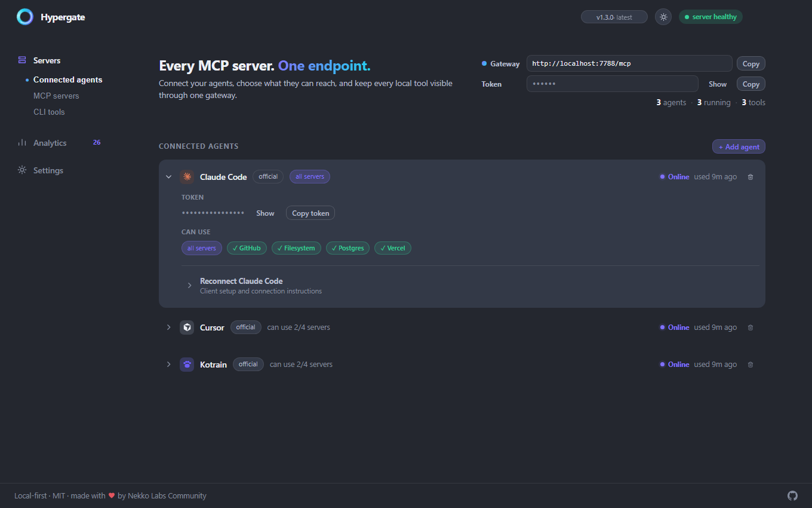Copy the gateway Token
Image resolution: width=812 pixels, height=508 pixels.
751,84
